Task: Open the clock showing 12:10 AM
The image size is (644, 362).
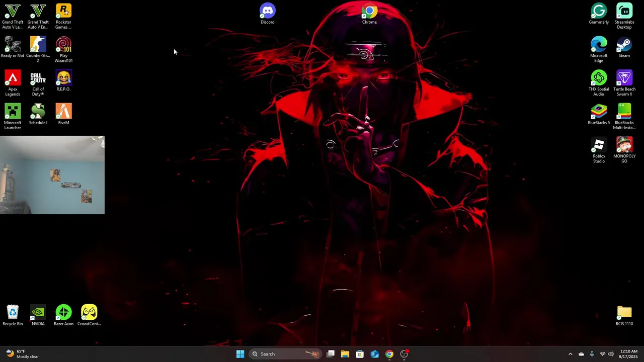Action: click(x=629, y=354)
